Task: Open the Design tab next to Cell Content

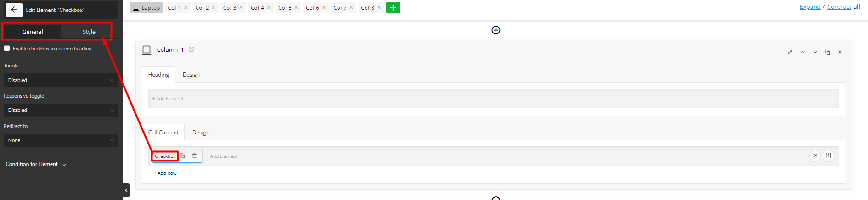Action: point(201,133)
